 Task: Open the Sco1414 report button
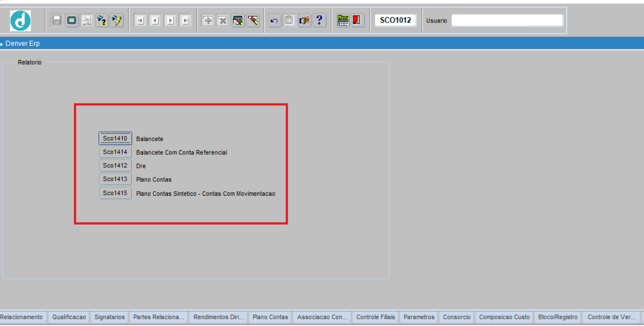tap(115, 152)
